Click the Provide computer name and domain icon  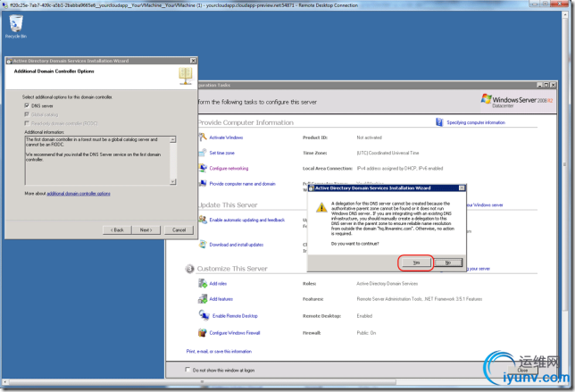[x=203, y=183]
